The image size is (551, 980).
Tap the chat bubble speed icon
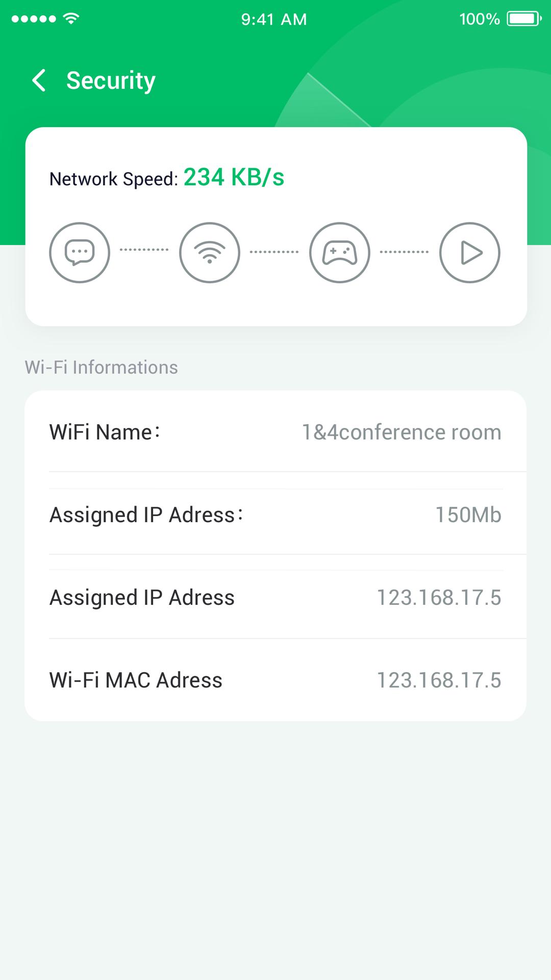(80, 252)
